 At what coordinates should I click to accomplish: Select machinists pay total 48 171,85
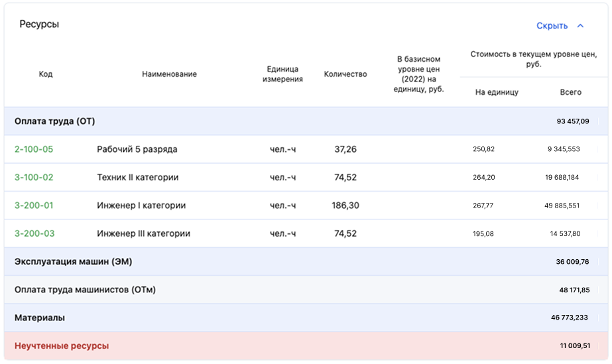click(x=574, y=290)
